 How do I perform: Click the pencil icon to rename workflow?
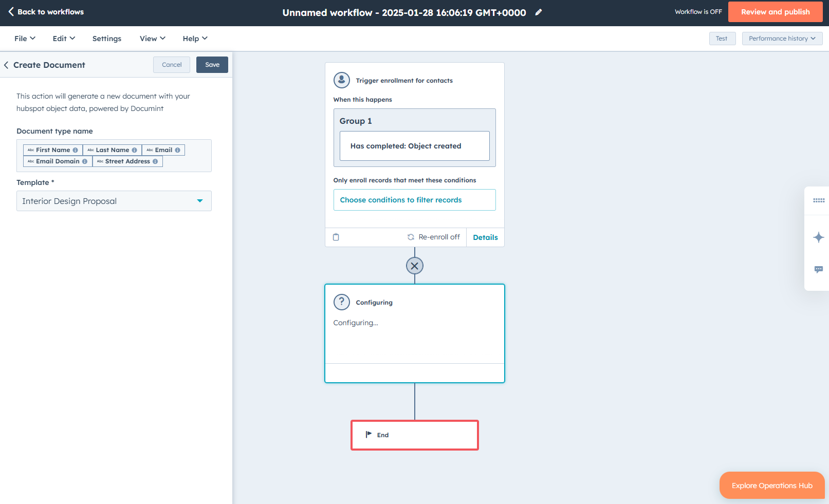pos(539,12)
